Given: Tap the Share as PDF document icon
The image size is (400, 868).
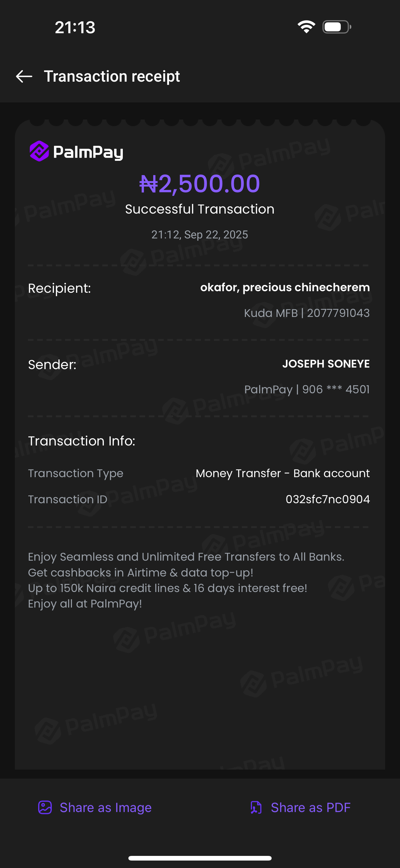Looking at the screenshot, I should click(x=256, y=807).
